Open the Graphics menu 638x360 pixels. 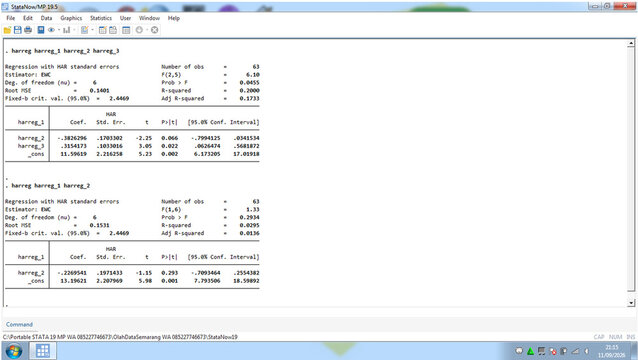coord(71,18)
